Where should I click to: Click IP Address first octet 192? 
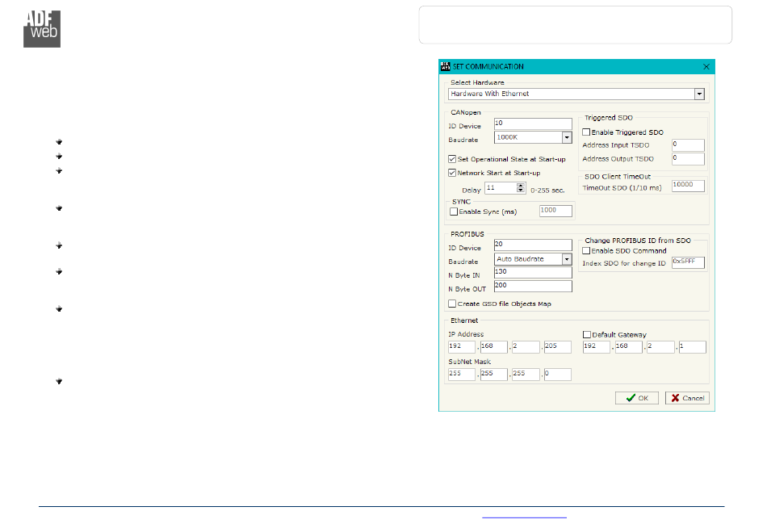[x=462, y=346]
